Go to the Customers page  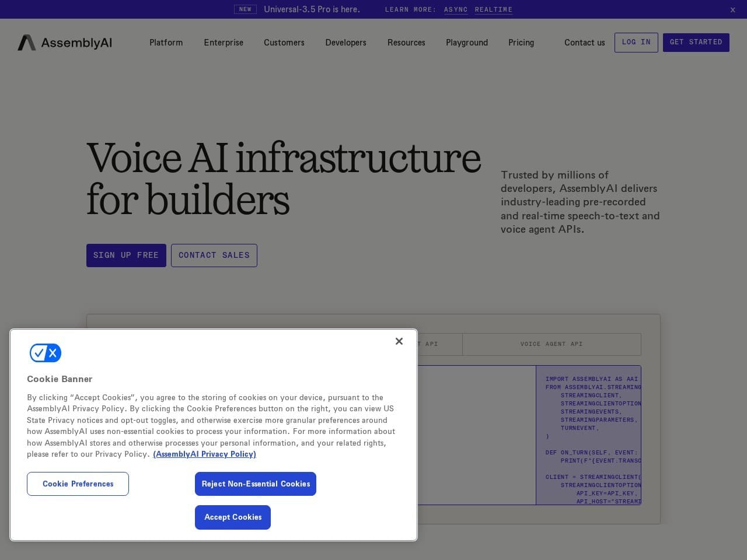point(284,43)
